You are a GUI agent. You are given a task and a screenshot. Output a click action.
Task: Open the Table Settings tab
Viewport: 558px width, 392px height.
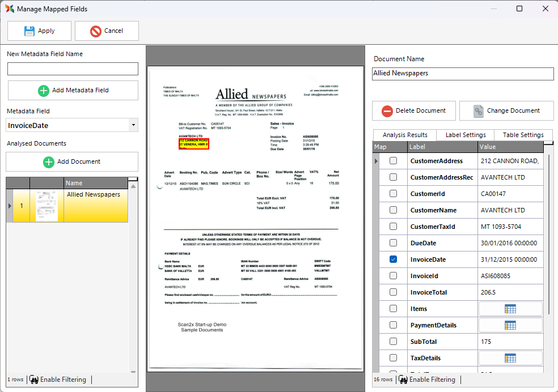pos(523,135)
